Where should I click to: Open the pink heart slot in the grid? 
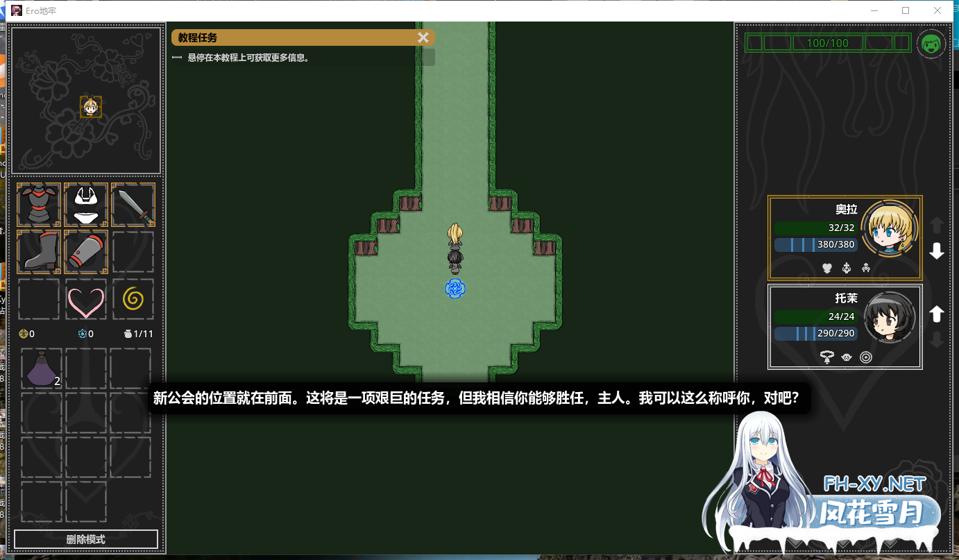pos(85,299)
